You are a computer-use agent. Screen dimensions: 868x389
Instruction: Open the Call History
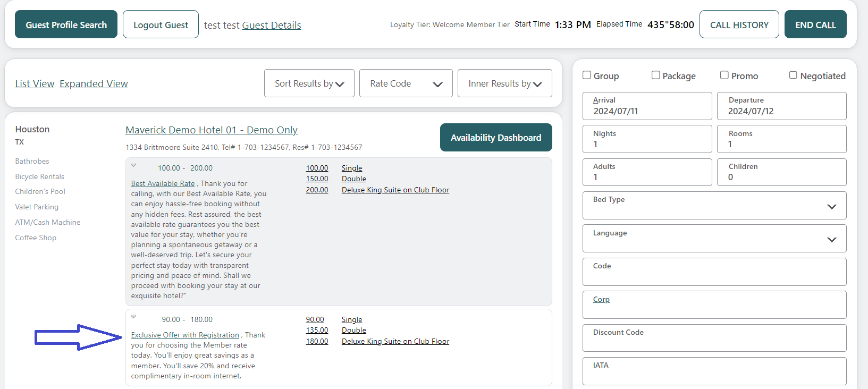click(x=739, y=24)
